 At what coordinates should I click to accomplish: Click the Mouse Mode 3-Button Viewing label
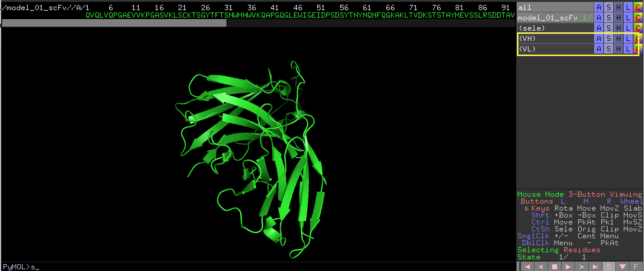(x=580, y=194)
